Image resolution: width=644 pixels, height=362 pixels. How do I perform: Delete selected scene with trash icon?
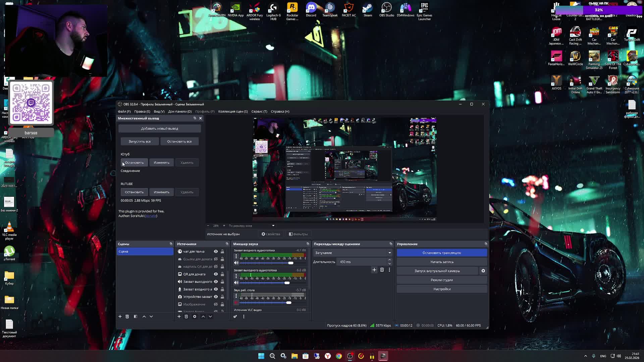click(x=127, y=316)
